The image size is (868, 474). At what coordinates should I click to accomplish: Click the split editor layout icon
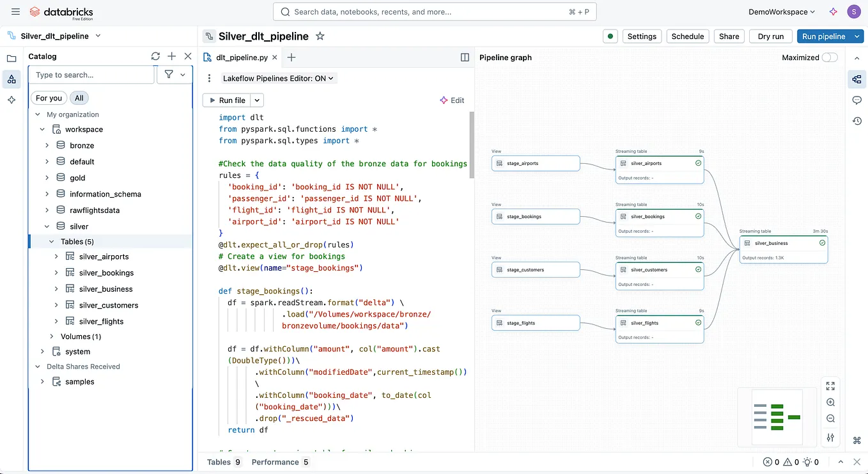[465, 57]
